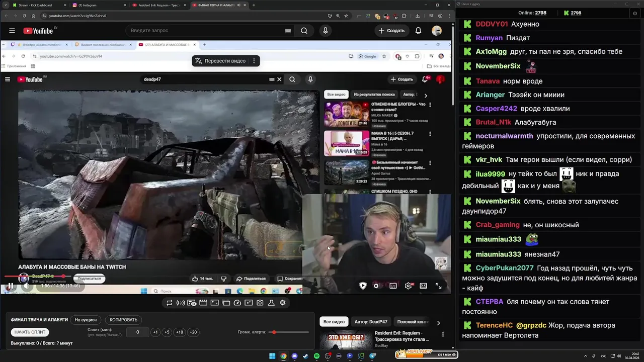Click the КОПИРОВАТЬ button
644x362 pixels.
point(123,320)
